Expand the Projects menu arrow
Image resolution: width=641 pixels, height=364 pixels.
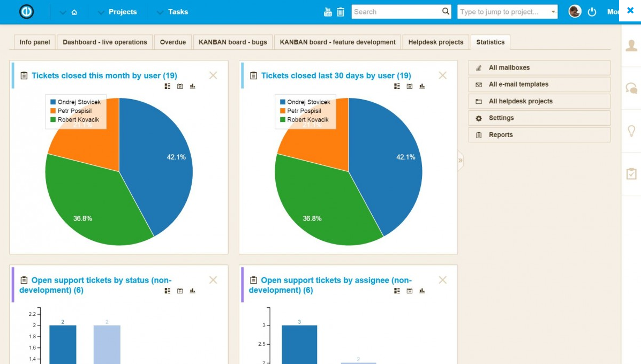coord(101,13)
